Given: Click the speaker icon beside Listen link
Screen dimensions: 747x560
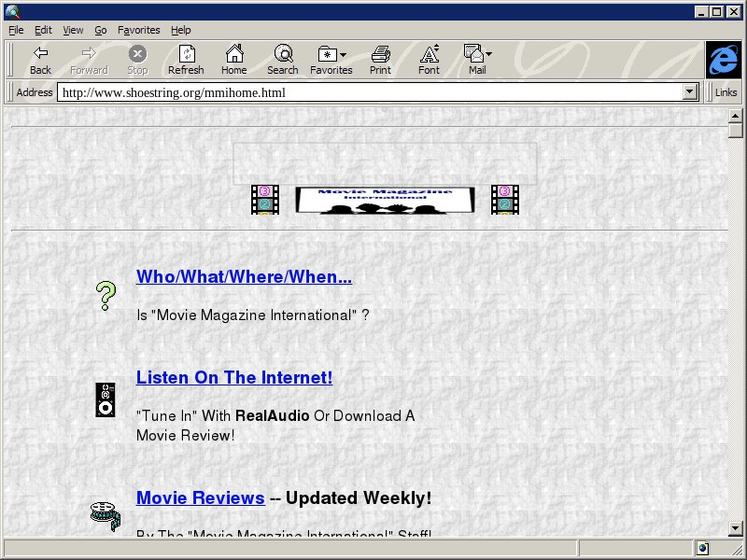Looking at the screenshot, I should (x=106, y=399).
